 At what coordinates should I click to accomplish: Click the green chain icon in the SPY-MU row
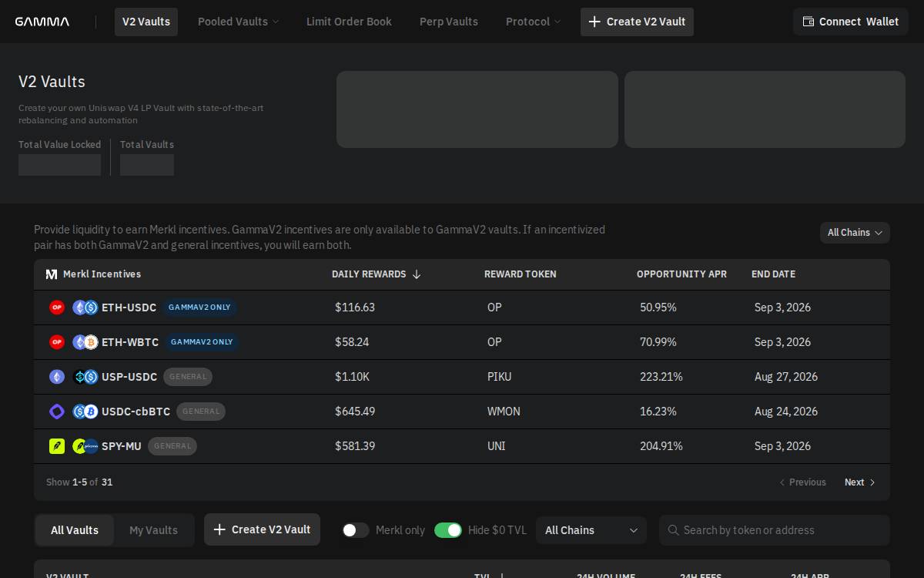click(57, 446)
